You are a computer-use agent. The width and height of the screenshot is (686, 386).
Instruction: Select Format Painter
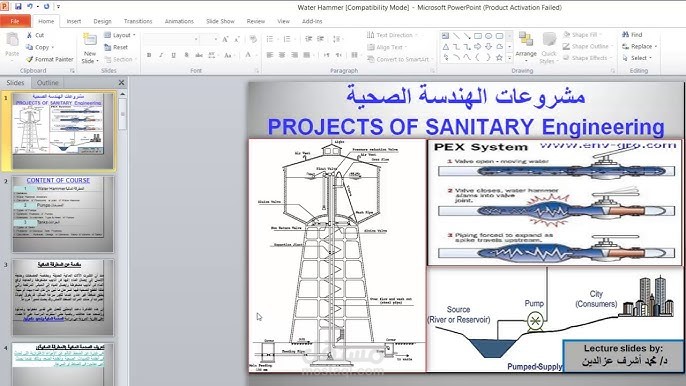[x=49, y=59]
